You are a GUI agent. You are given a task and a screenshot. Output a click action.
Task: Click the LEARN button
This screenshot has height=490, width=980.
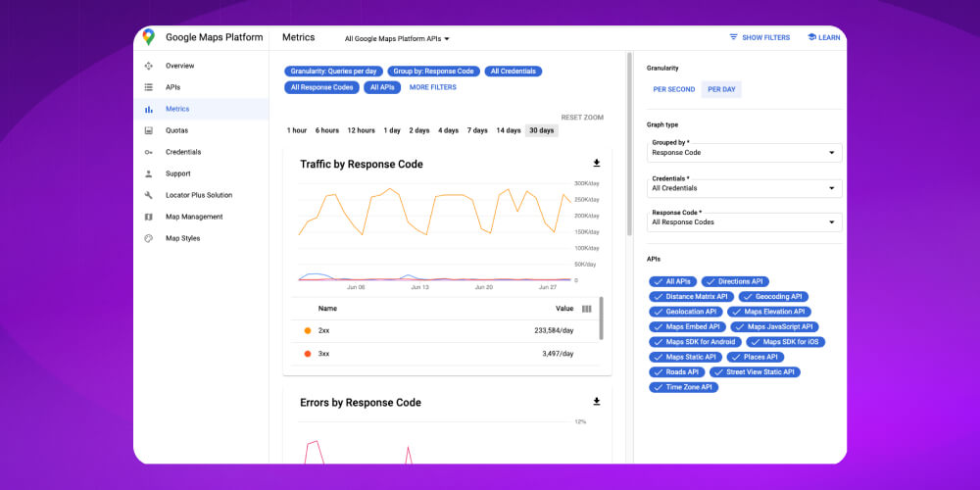point(824,37)
